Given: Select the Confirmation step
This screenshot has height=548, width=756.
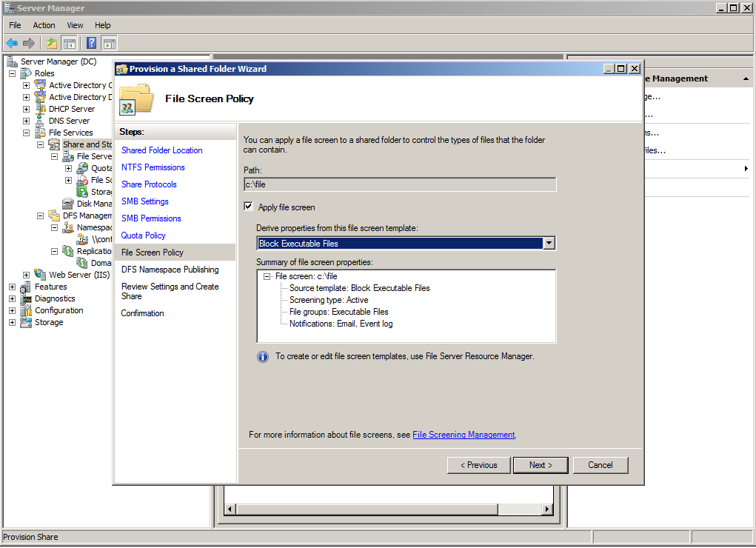Looking at the screenshot, I should click(x=142, y=313).
